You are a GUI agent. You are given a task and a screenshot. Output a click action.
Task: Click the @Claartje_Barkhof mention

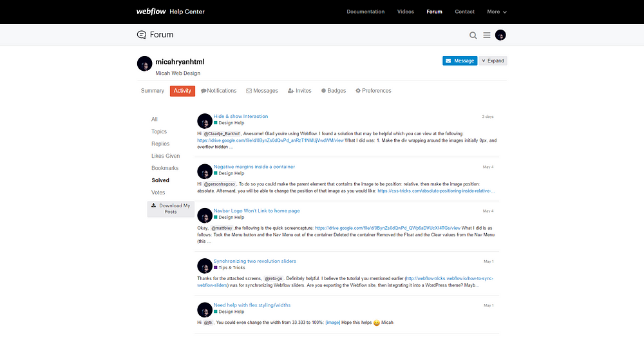tap(222, 134)
